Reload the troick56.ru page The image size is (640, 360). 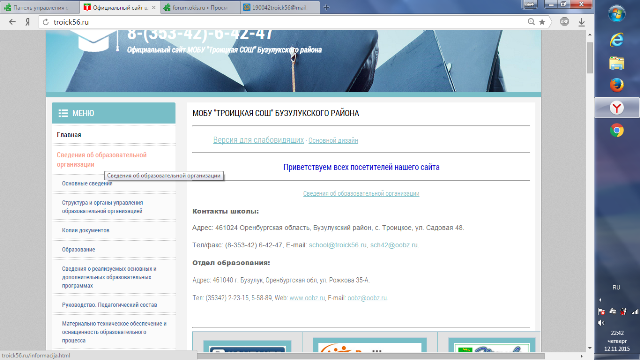click(x=46, y=22)
